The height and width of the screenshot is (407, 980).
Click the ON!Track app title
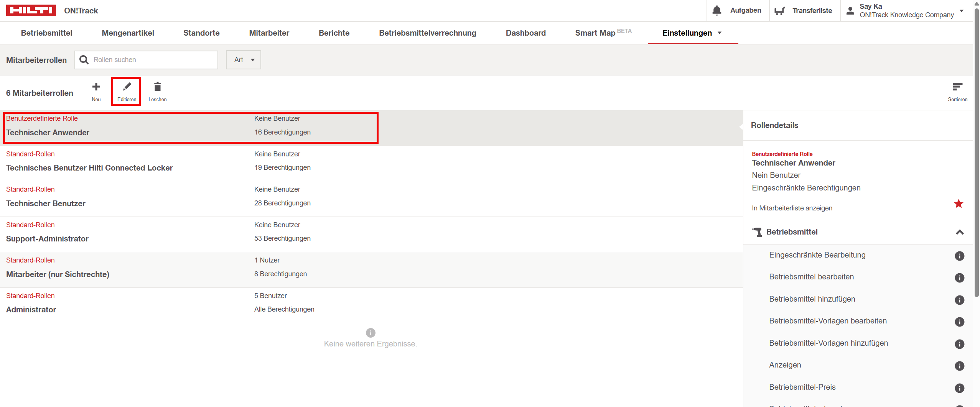coord(81,11)
